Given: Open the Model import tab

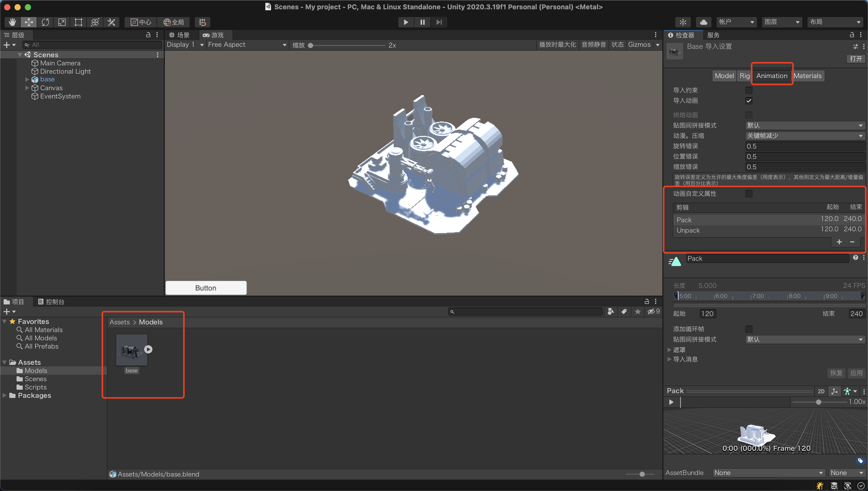Looking at the screenshot, I should [724, 76].
